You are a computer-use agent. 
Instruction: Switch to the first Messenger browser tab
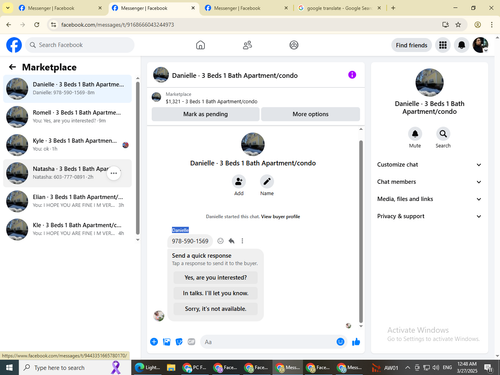(61, 8)
